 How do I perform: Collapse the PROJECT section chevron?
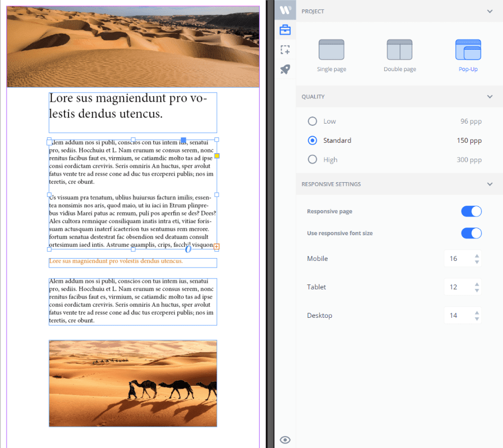click(x=490, y=11)
